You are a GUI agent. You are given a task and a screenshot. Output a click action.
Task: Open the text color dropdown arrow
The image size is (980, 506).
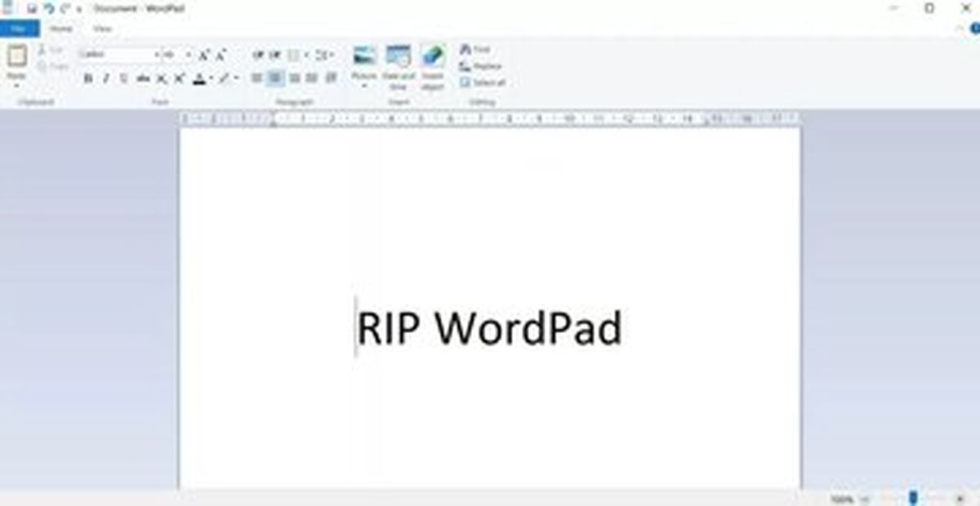point(211,78)
